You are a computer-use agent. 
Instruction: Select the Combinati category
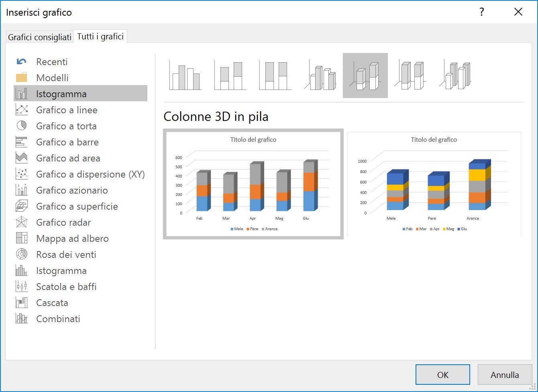80,318
